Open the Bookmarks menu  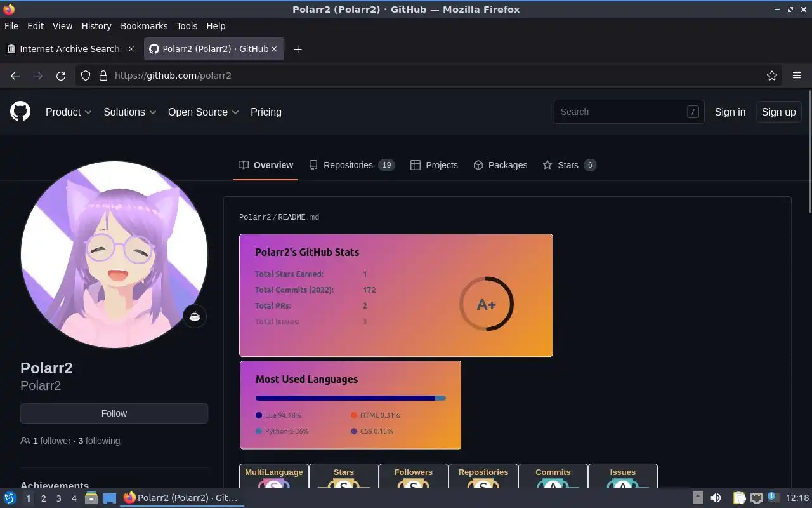[x=144, y=26]
